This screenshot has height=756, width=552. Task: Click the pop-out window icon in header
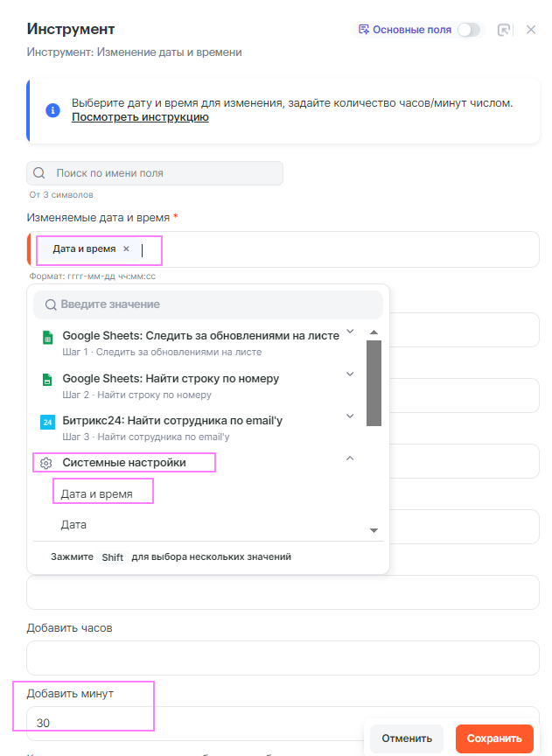(x=504, y=30)
